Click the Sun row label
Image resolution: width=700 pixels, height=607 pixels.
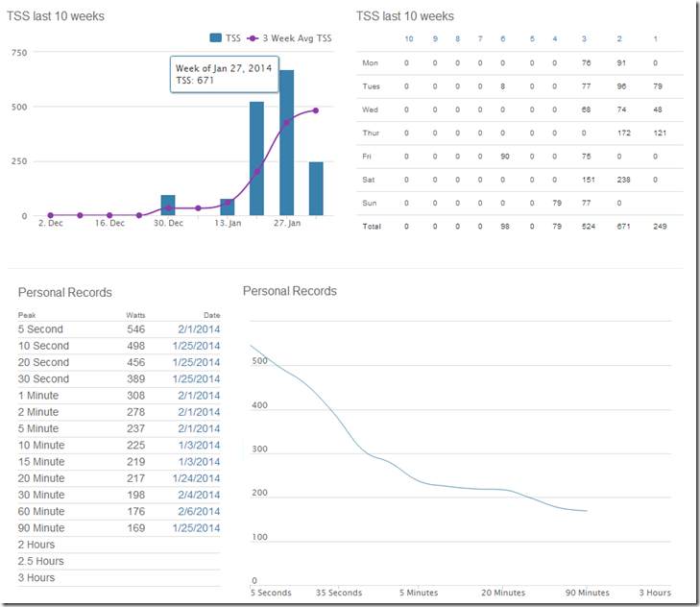tap(369, 203)
